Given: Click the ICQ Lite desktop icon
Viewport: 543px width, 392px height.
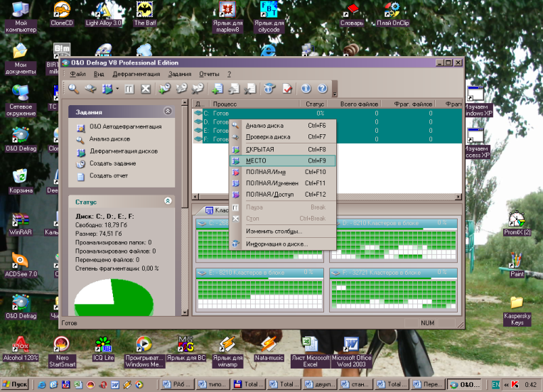Looking at the screenshot, I should coord(103,349).
